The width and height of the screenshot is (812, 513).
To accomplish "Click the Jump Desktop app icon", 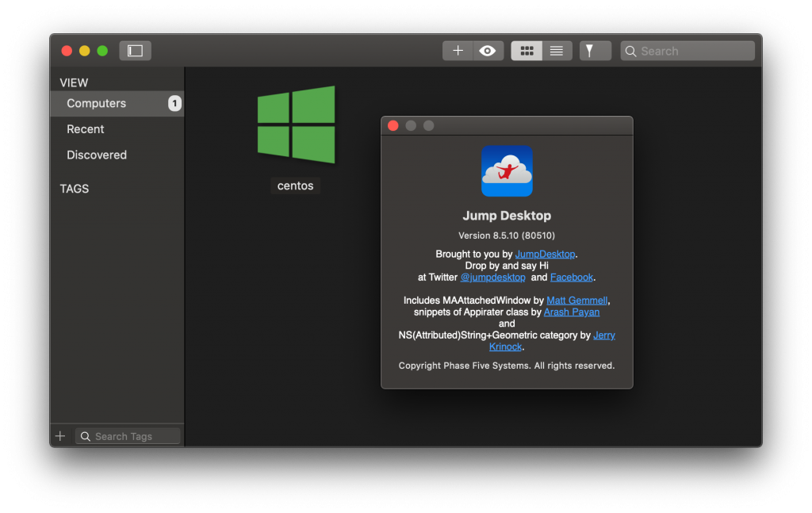I will point(507,170).
